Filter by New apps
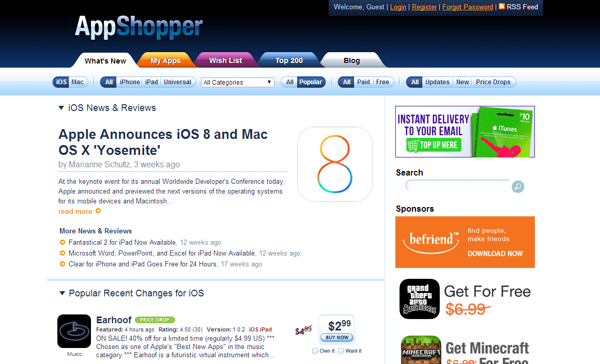Viewport: 600px width, 364px height. tap(463, 82)
